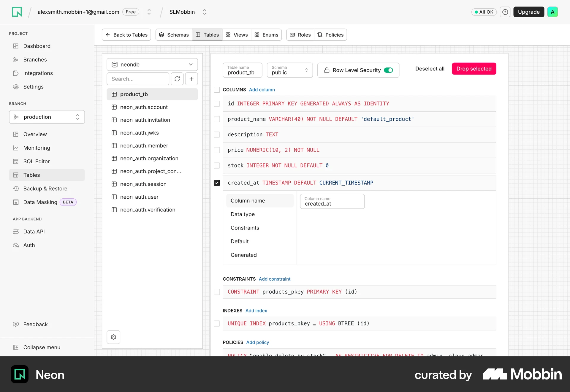Switch to the Roles tab
The width and height of the screenshot is (570, 392).
[300, 35]
